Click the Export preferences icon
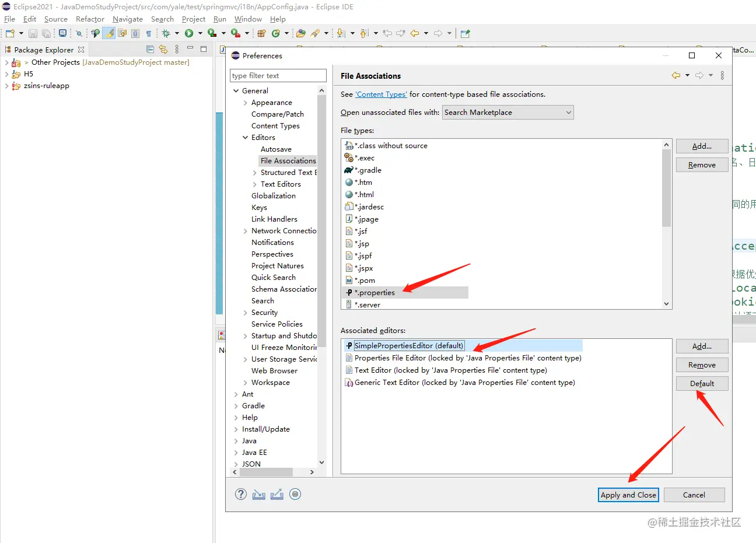 pyautogui.click(x=277, y=494)
